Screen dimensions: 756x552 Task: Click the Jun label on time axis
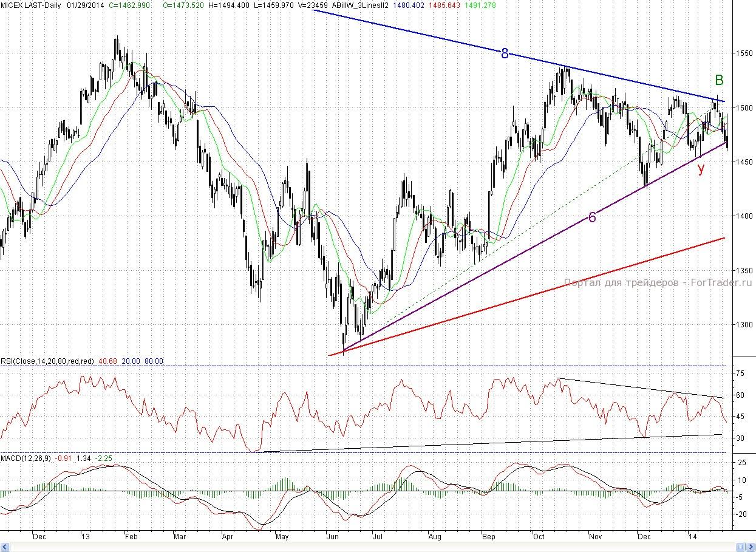click(x=333, y=537)
